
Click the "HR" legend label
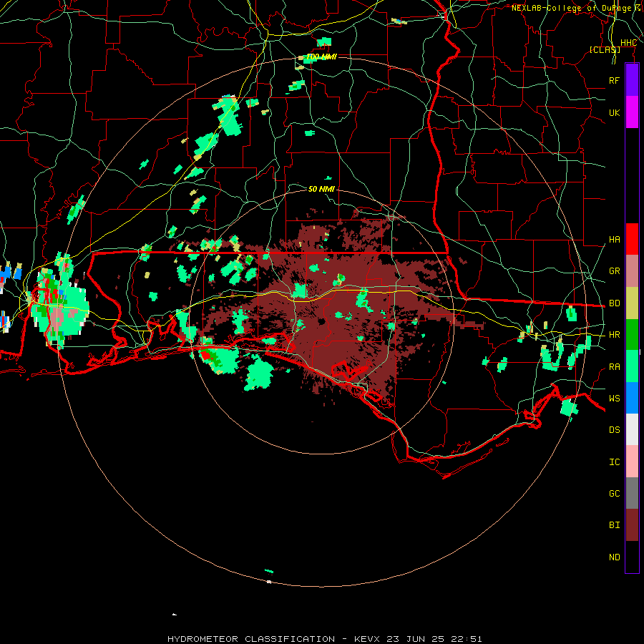[x=615, y=335]
